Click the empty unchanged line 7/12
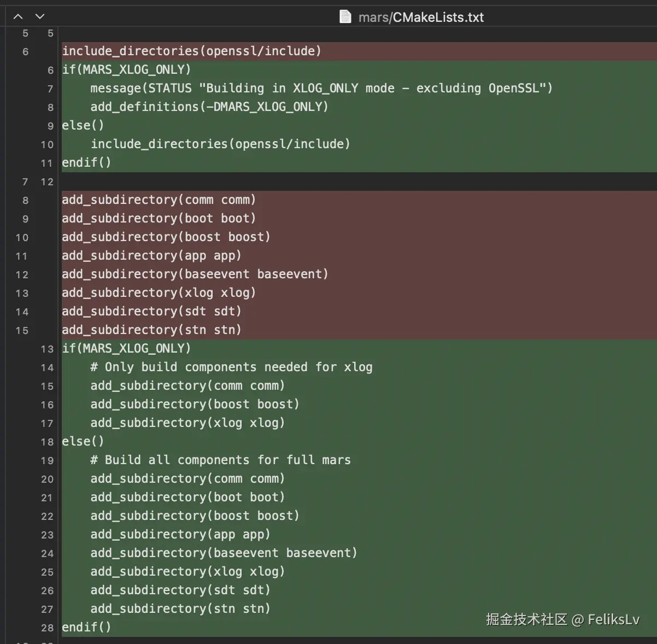 tap(328, 182)
